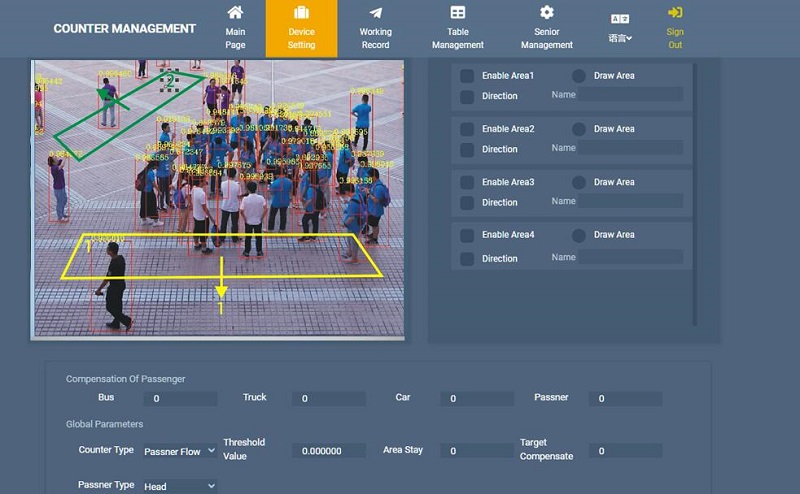Click the Sign Out arrow icon
The height and width of the screenshot is (494, 800).
pyautogui.click(x=675, y=12)
